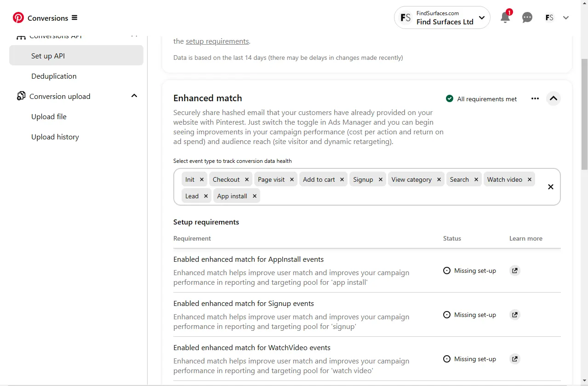Image resolution: width=588 pixels, height=386 pixels.
Task: Open the notifications bell
Action: tap(505, 17)
